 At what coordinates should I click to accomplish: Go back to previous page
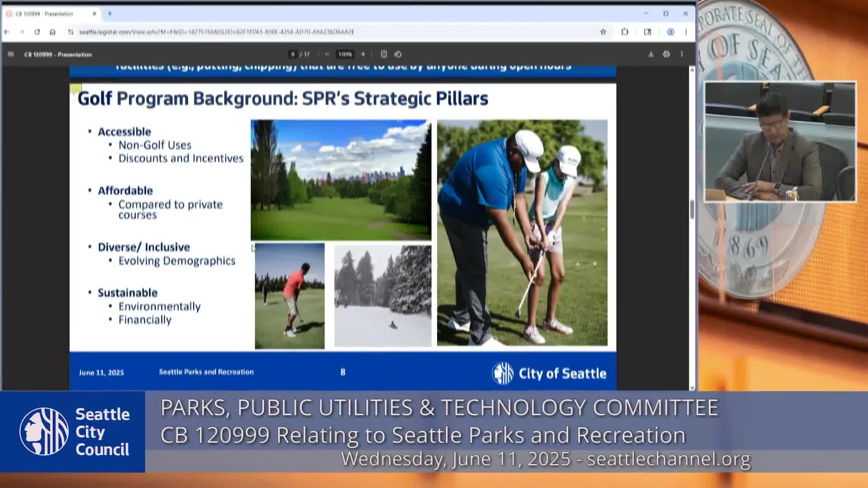pyautogui.click(x=7, y=32)
